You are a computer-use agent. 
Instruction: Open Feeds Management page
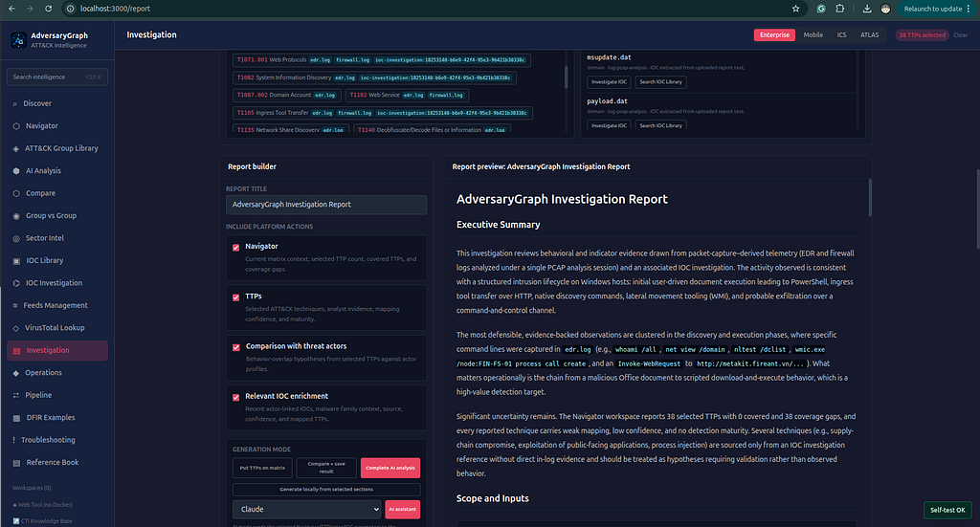[56, 305]
